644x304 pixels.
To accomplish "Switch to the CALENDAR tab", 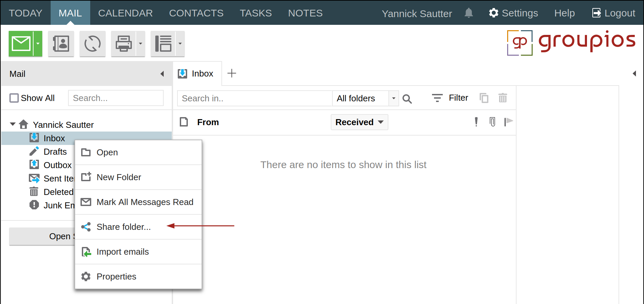I will (125, 13).
